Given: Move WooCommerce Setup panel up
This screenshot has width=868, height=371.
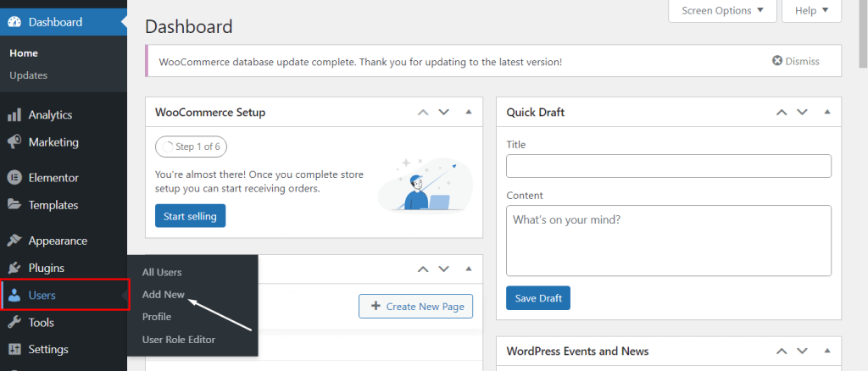Looking at the screenshot, I should [423, 113].
